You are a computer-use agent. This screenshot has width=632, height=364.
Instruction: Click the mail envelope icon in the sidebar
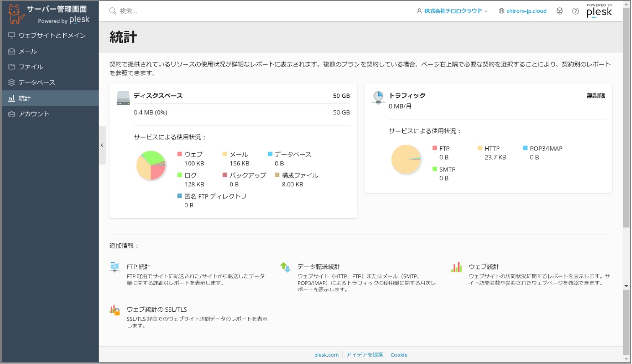tap(12, 51)
